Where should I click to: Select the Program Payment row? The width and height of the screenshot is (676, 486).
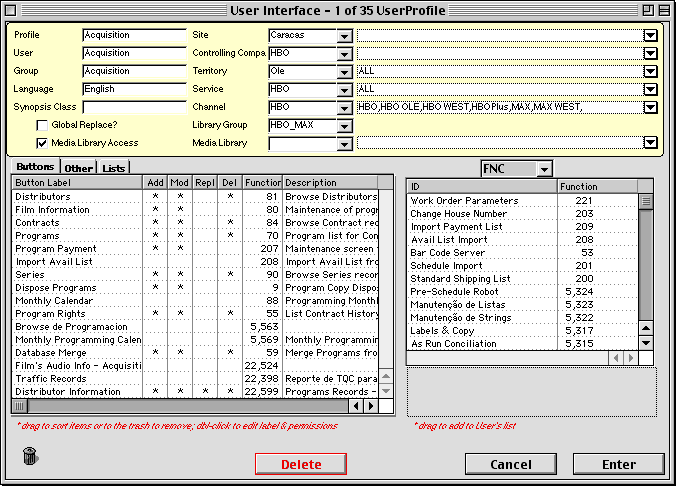point(196,249)
